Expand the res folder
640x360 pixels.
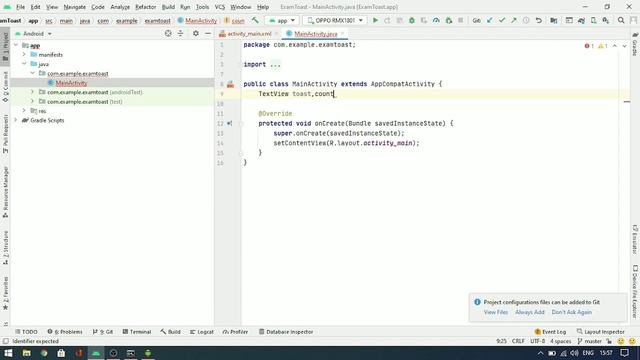[24, 111]
